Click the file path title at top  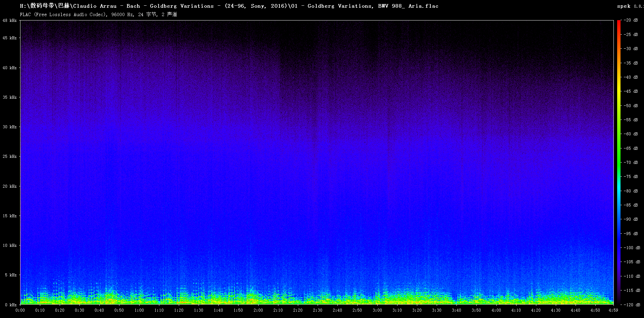click(x=229, y=6)
